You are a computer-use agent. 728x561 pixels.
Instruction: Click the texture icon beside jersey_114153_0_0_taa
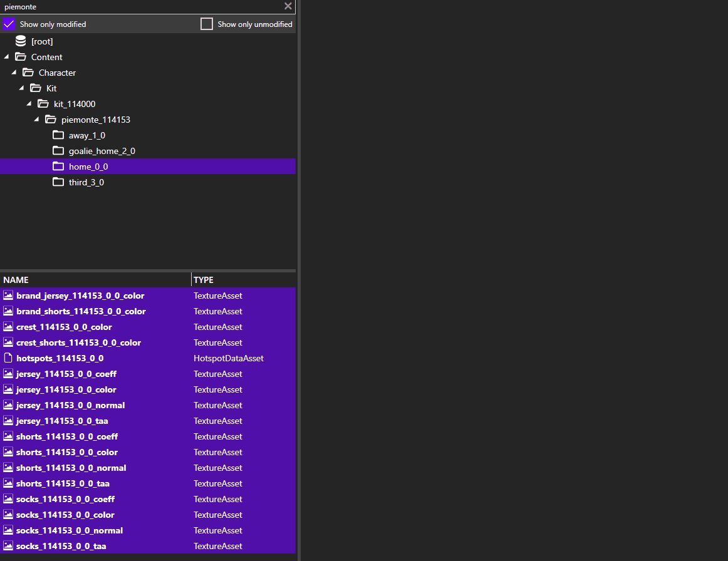coord(8,420)
